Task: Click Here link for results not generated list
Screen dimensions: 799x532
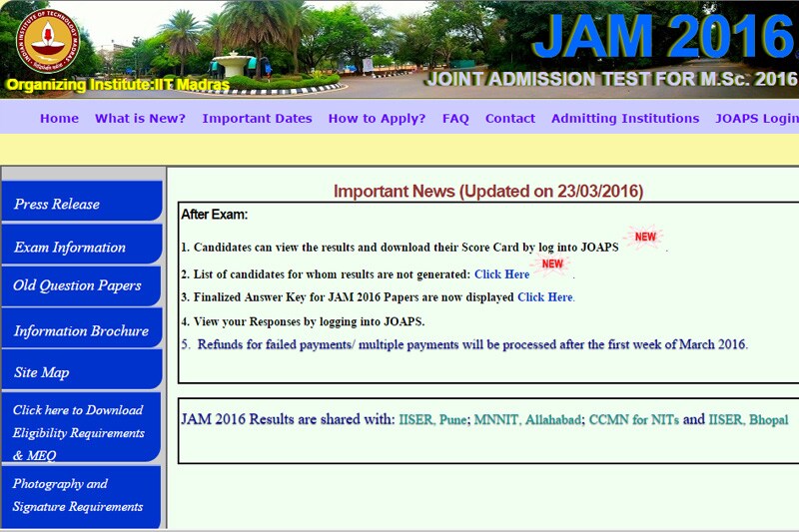Action: tap(501, 274)
